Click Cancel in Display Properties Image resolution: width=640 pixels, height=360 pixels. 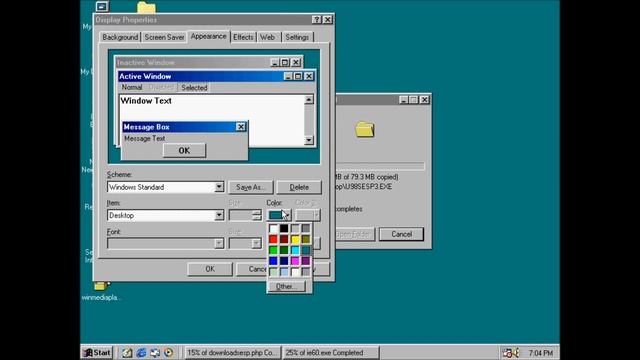pos(251,269)
